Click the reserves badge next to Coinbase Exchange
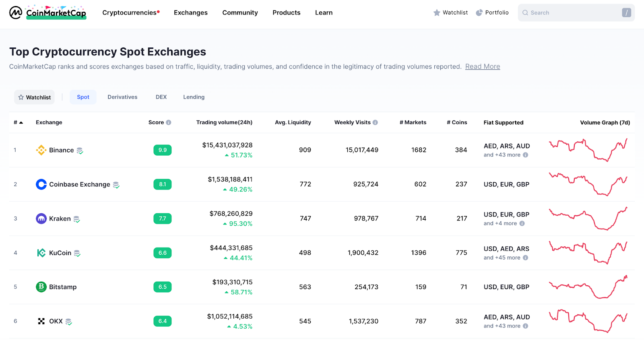 tap(116, 185)
